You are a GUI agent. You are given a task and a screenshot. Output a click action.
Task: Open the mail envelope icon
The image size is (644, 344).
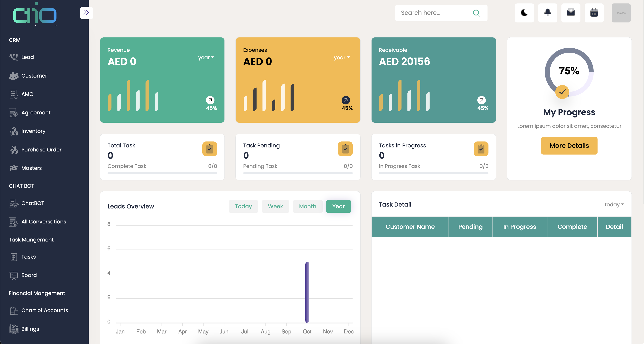click(x=571, y=13)
